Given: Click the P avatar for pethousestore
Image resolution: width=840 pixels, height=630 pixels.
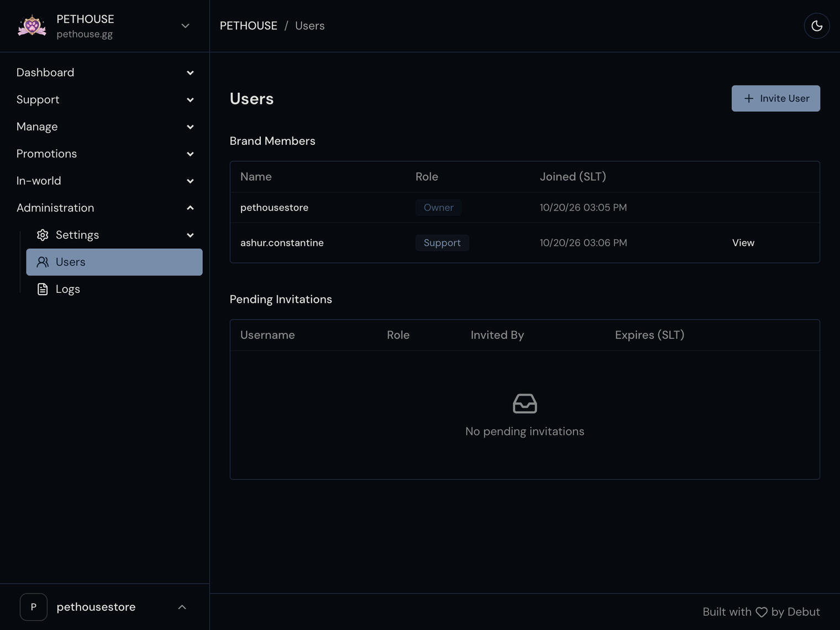Looking at the screenshot, I should (x=34, y=607).
